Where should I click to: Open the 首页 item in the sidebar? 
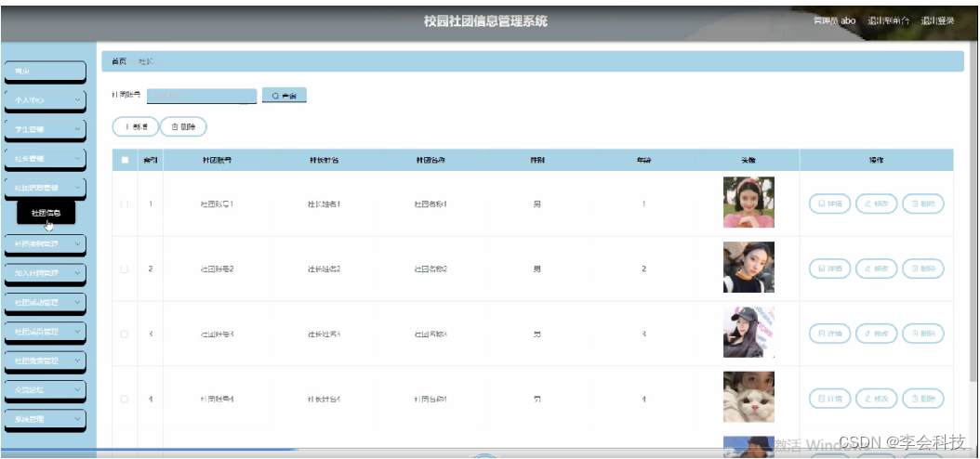click(45, 72)
